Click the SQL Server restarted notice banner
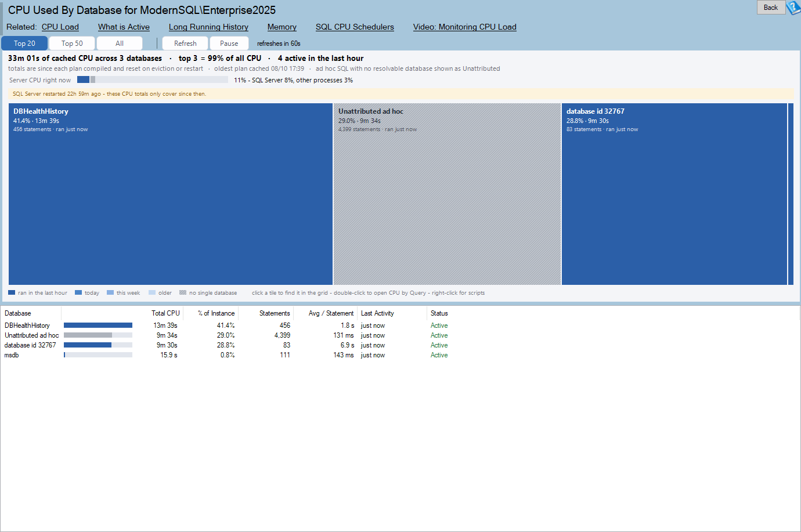 point(400,94)
